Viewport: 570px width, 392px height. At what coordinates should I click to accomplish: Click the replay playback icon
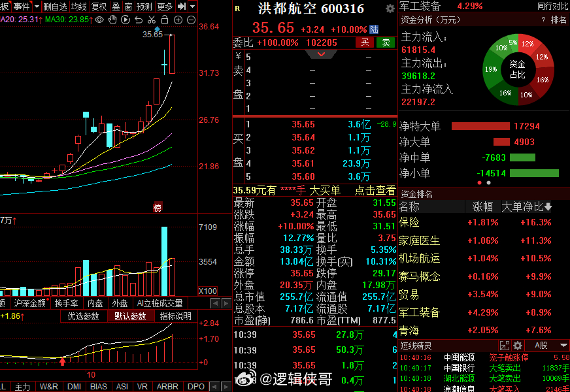[126, 20]
